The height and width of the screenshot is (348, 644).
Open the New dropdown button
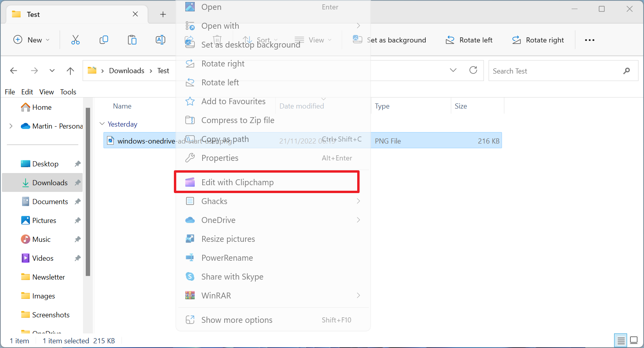click(31, 40)
